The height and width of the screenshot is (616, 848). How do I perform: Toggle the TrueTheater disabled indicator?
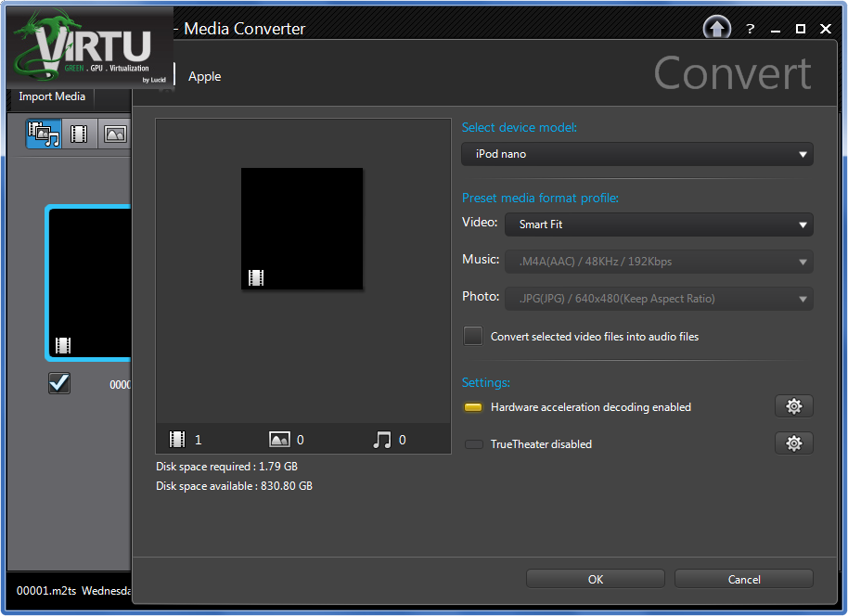pos(474,444)
